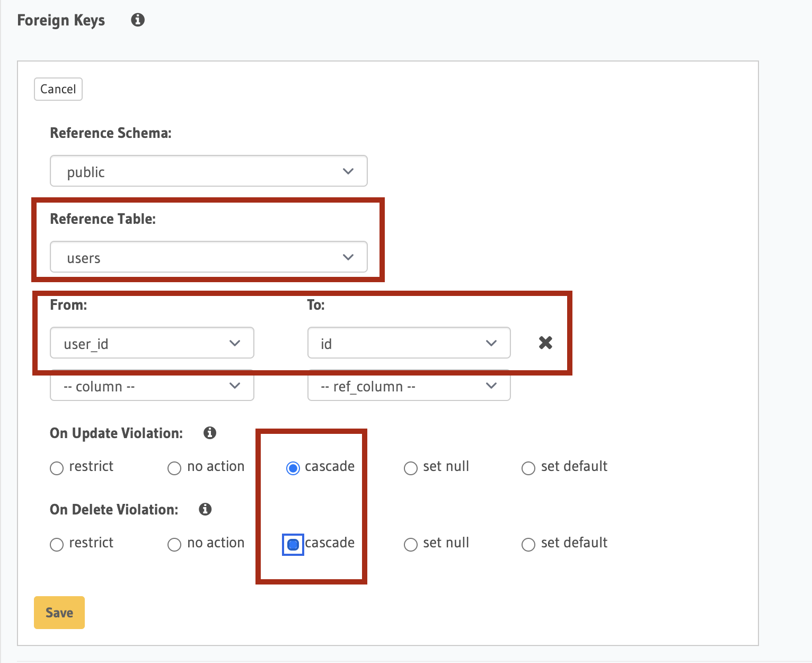Select no action for On Update Violation

point(174,468)
